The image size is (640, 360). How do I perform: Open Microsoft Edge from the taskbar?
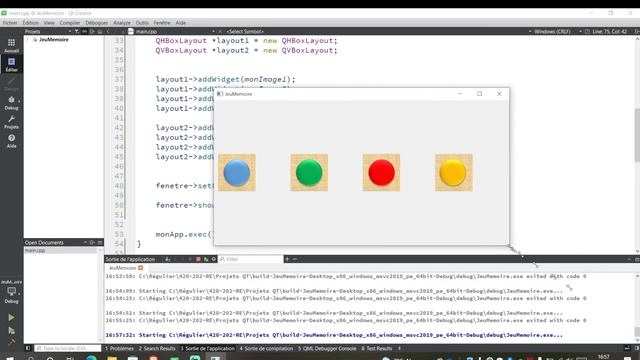tap(91, 358)
